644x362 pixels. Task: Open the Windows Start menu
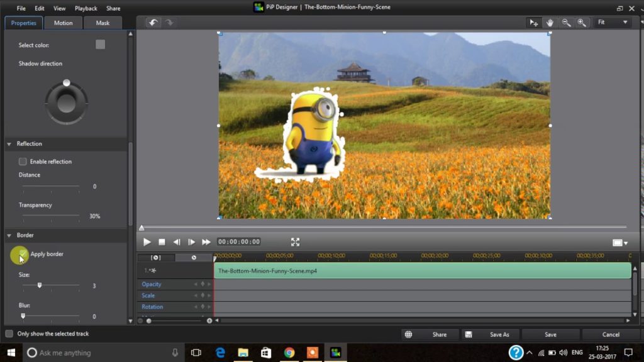(11, 353)
